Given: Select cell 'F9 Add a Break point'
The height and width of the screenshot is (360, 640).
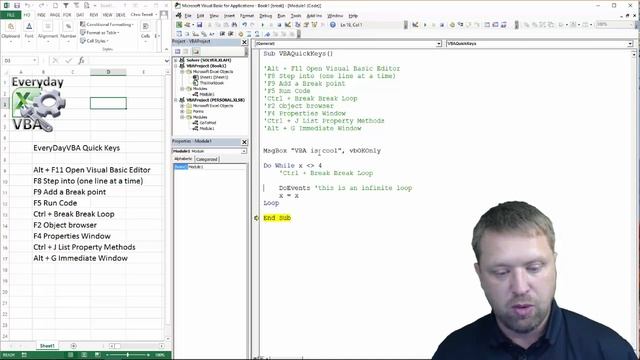Looking at the screenshot, I should pos(69,192).
